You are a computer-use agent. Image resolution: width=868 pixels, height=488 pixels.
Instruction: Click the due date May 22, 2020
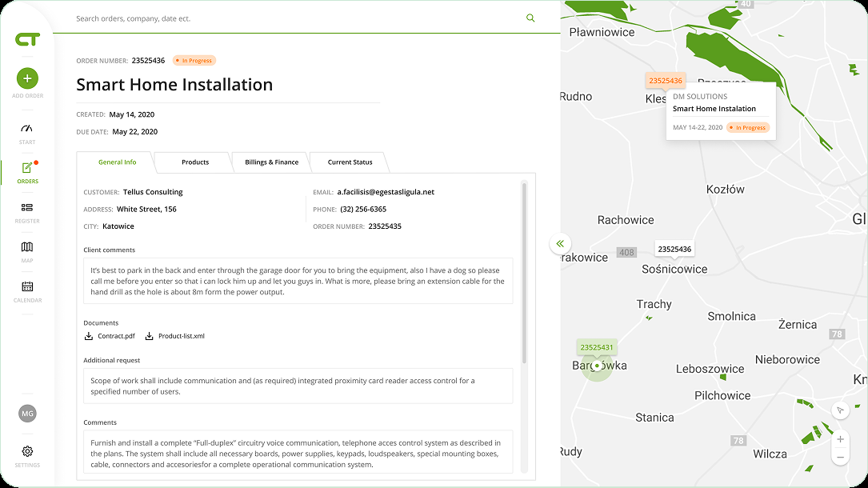coord(135,132)
